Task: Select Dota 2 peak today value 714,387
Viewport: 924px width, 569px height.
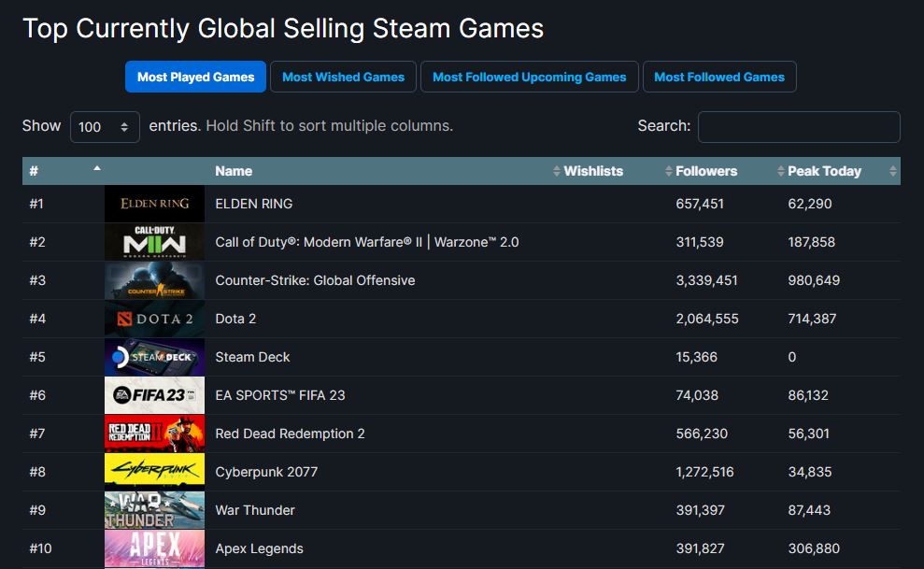Action: tap(812, 319)
